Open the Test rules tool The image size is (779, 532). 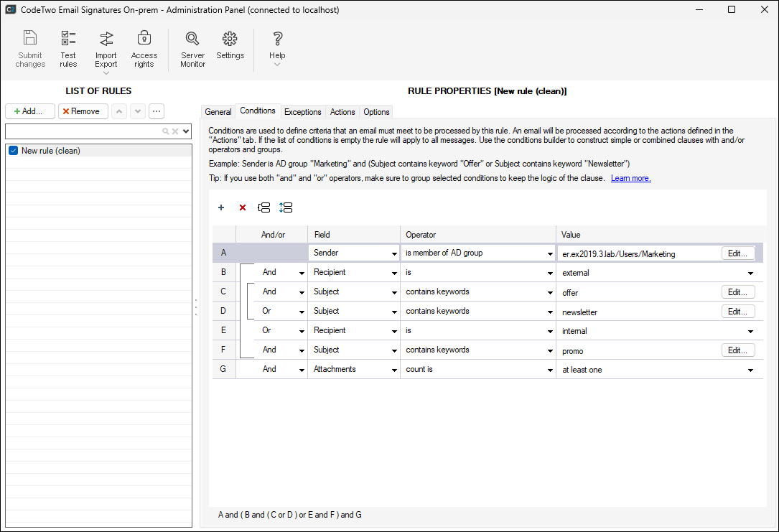pos(68,49)
